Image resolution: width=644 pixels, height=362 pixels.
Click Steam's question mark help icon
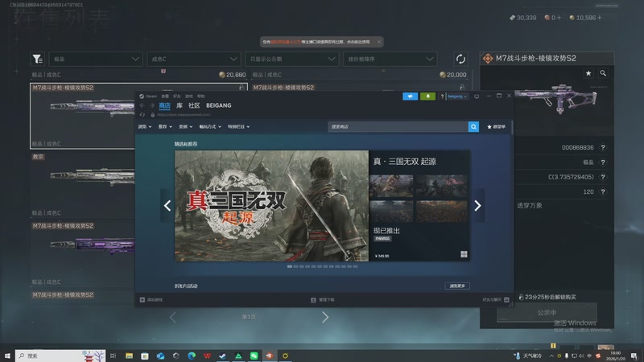(x=442, y=97)
